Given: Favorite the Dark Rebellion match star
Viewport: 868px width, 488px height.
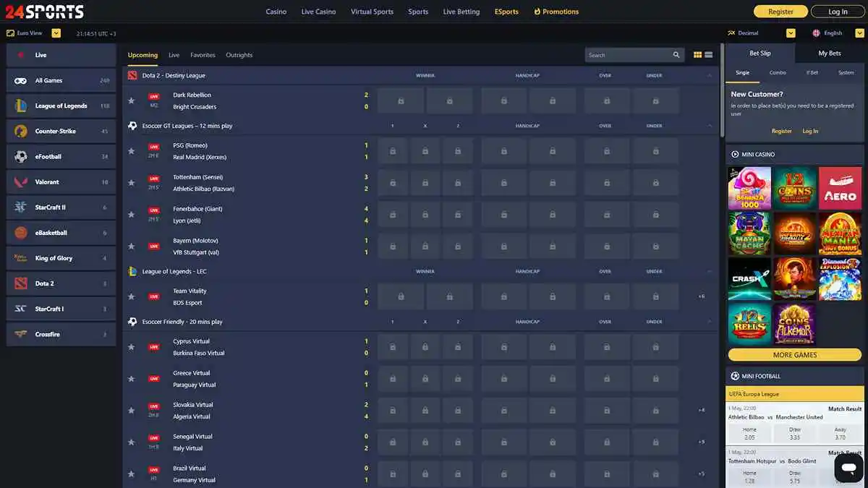Looking at the screenshot, I should coord(131,100).
